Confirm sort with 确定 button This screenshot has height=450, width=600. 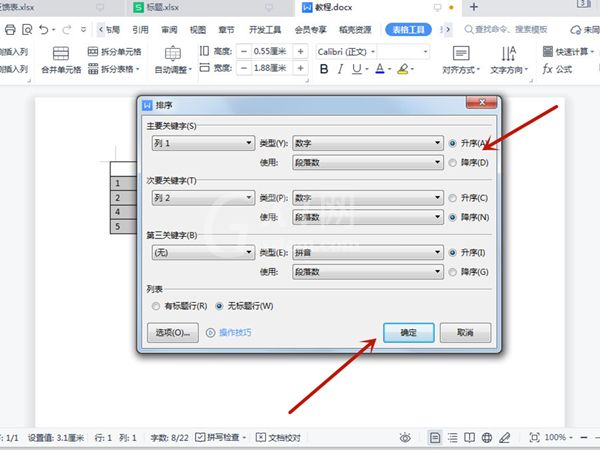pos(409,333)
